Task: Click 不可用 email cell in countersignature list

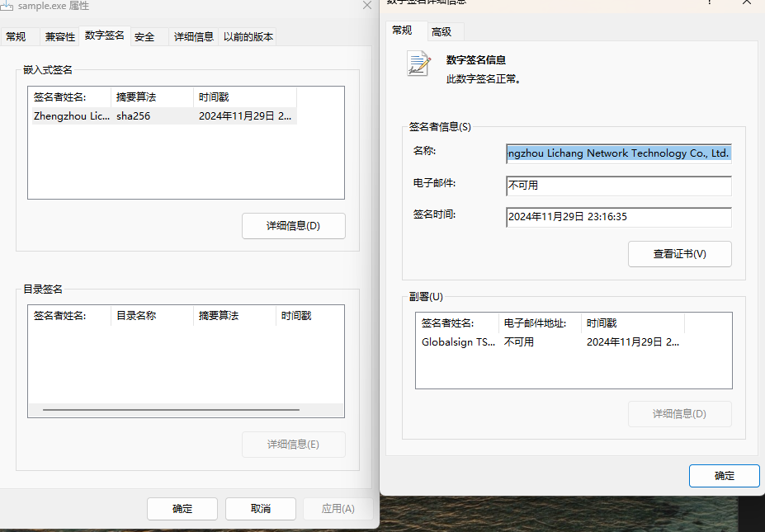Action: click(518, 342)
